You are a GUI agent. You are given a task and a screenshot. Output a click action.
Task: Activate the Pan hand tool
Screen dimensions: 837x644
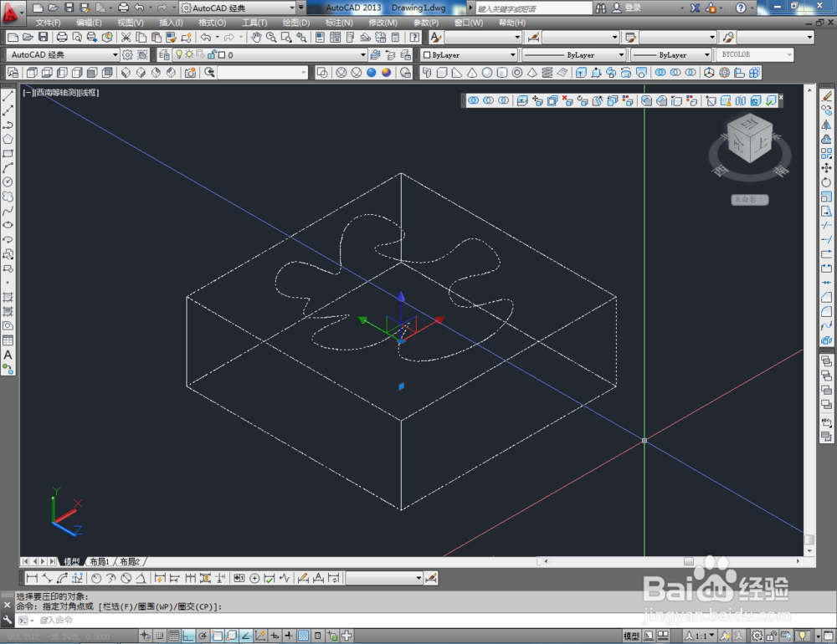[x=256, y=37]
